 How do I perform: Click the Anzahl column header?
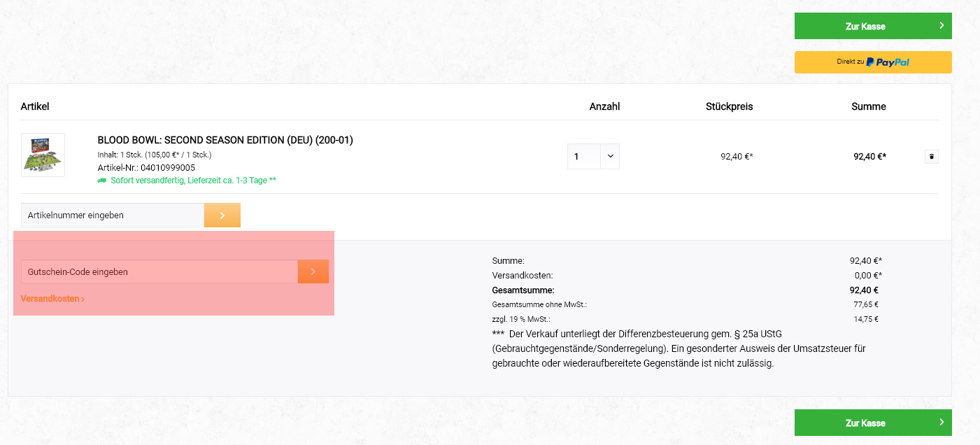point(604,106)
